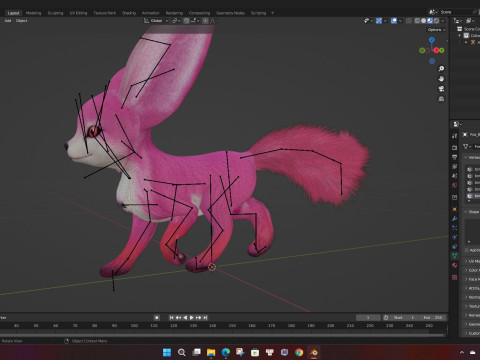
Task: Open the Modifiers wrench tab icon
Action: point(455,219)
